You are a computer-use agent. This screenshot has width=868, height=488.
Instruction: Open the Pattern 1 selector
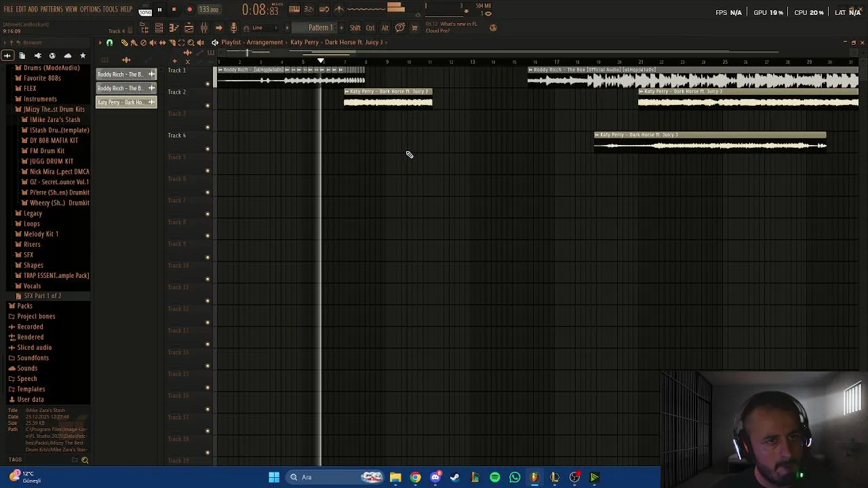pos(320,28)
